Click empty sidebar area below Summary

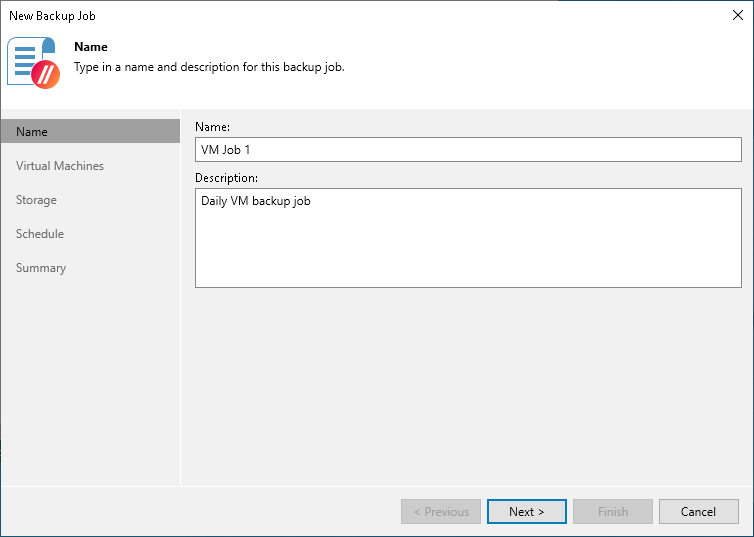(90, 380)
